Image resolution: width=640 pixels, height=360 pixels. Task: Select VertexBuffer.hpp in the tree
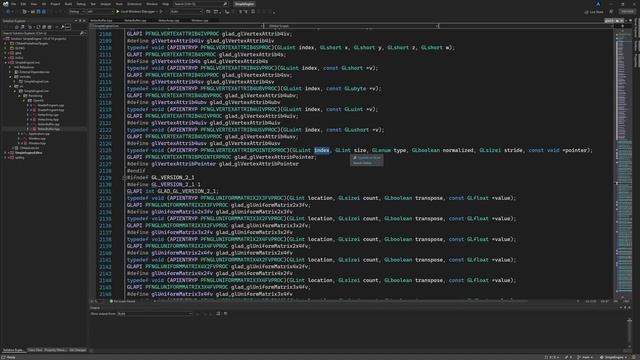[49, 129]
